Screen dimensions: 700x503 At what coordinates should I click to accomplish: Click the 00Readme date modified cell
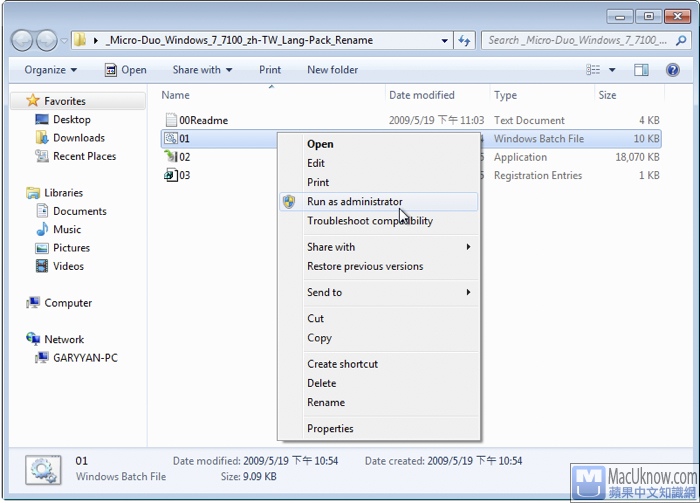pos(436,121)
